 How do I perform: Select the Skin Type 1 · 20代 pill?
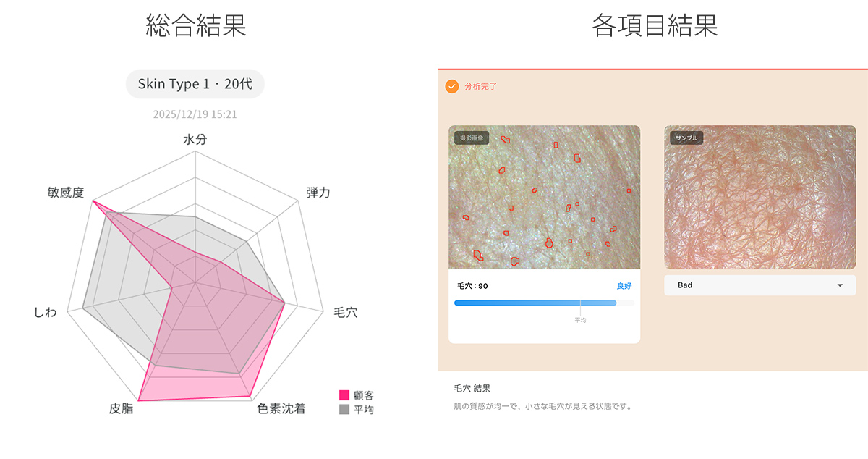tap(195, 84)
